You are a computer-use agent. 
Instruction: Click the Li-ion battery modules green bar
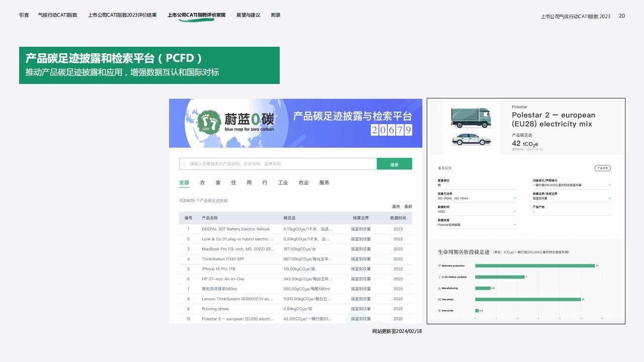point(500,277)
